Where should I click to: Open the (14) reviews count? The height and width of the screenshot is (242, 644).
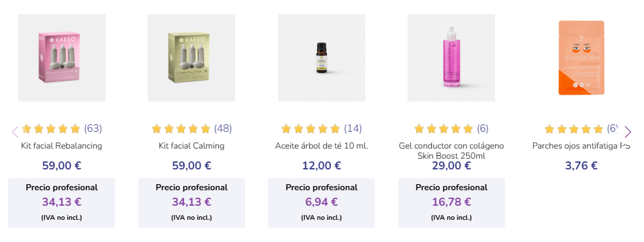pyautogui.click(x=353, y=128)
